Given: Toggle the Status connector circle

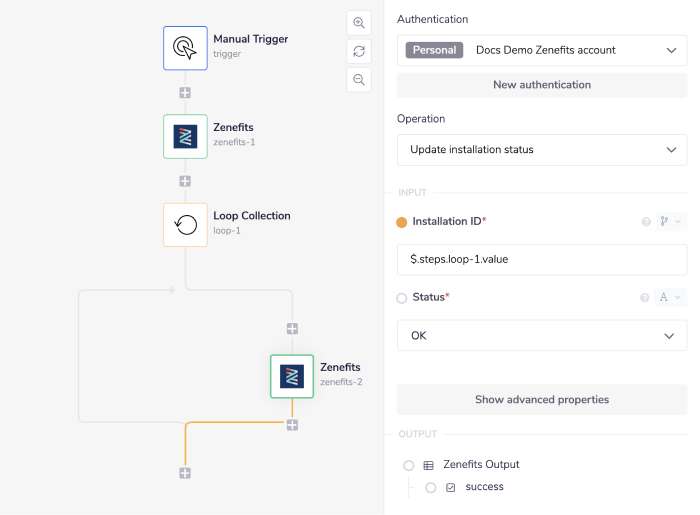Looking at the screenshot, I should tap(402, 298).
